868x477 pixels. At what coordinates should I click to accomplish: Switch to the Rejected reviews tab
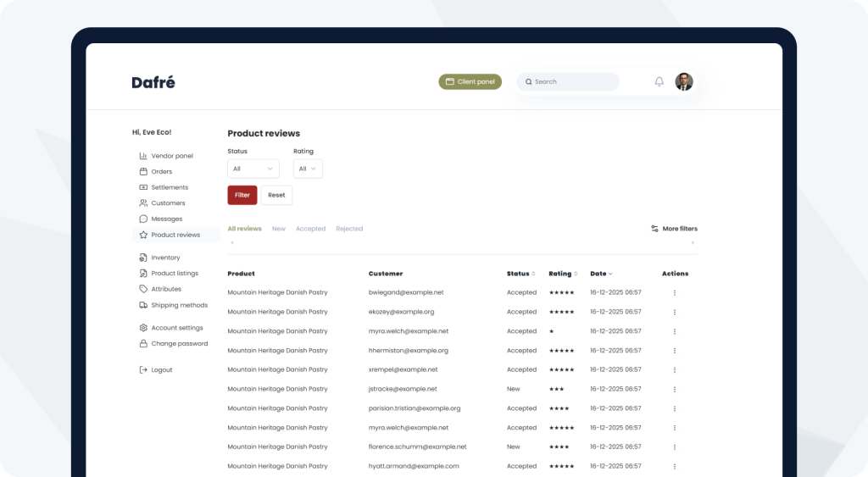tap(348, 229)
